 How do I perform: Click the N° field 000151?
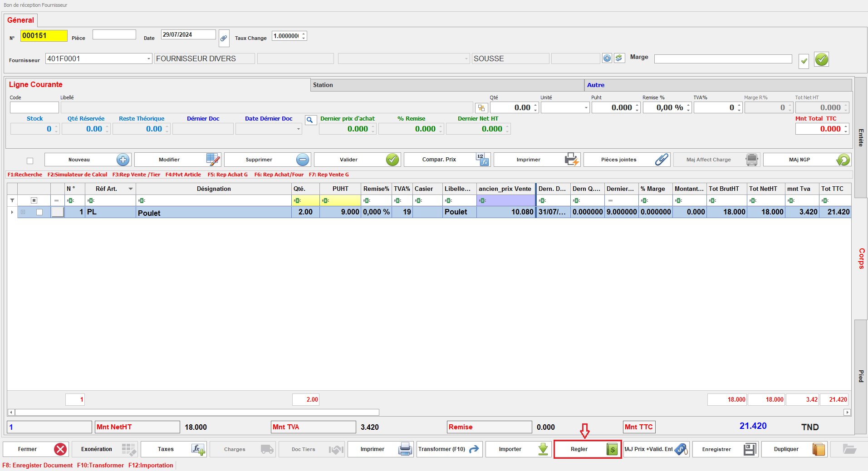pos(44,36)
